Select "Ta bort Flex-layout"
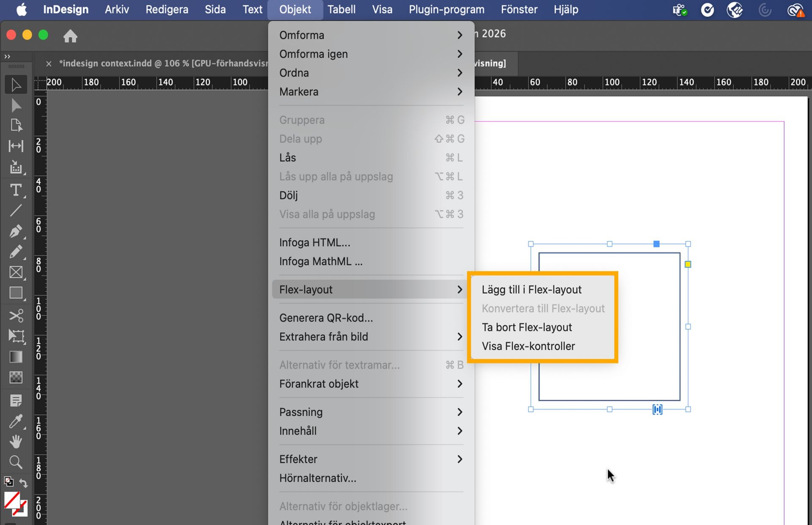The height and width of the screenshot is (525, 812). (527, 327)
